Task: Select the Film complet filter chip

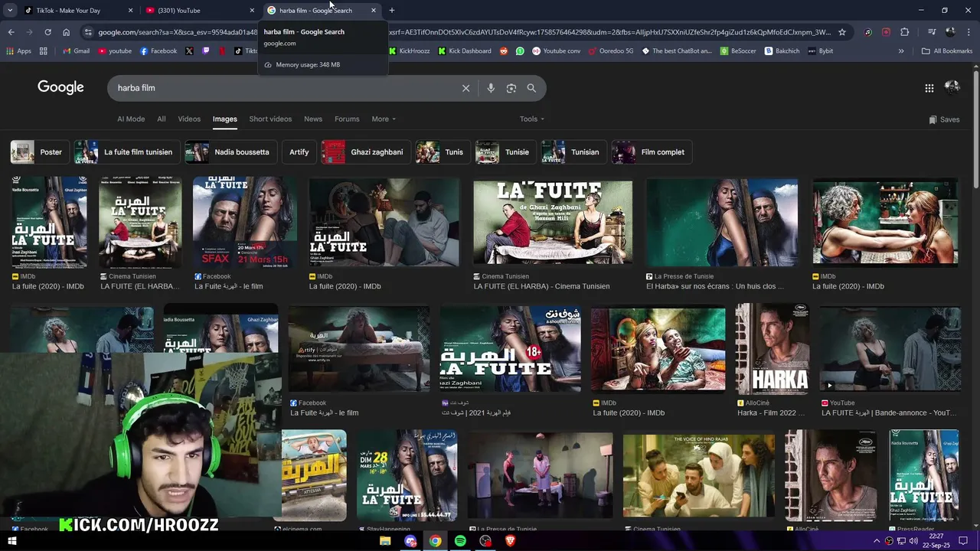Action: pos(652,152)
